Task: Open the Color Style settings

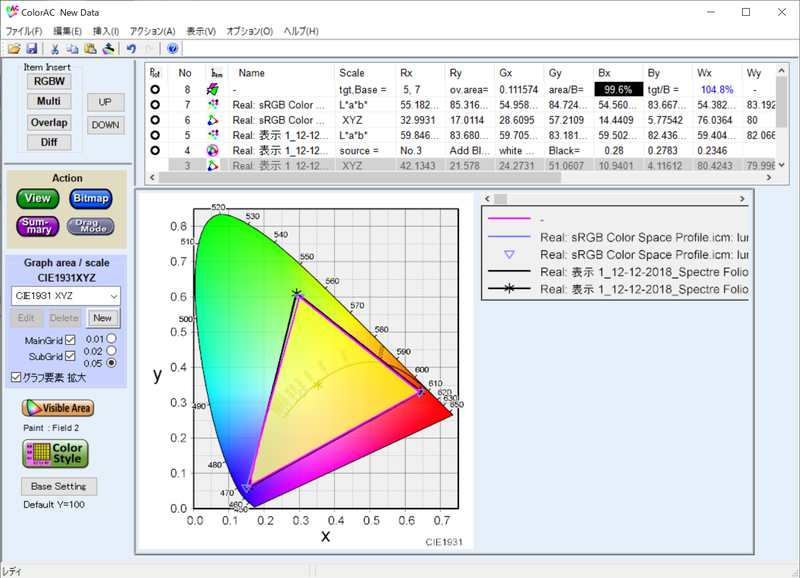Action: pyautogui.click(x=55, y=454)
